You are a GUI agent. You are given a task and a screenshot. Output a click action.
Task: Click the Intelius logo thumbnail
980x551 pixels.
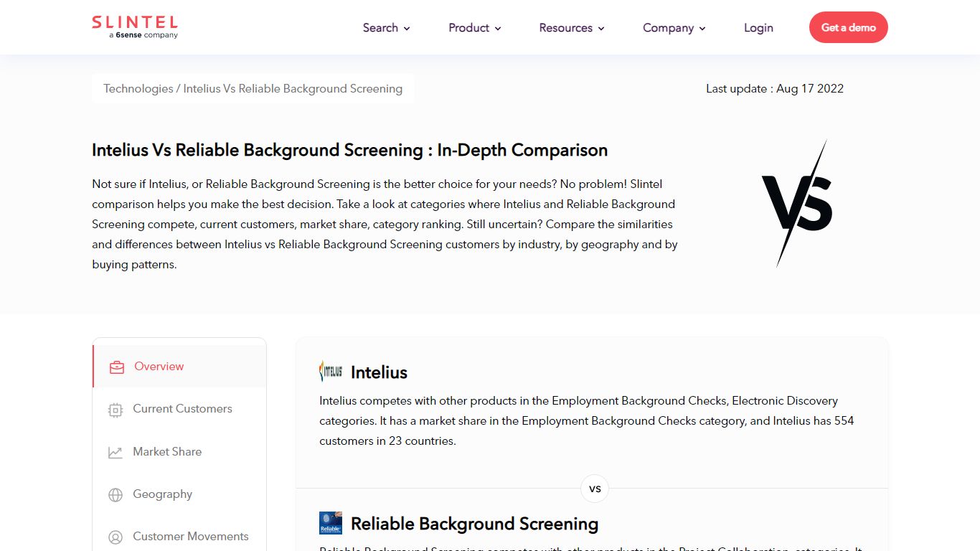pos(331,372)
